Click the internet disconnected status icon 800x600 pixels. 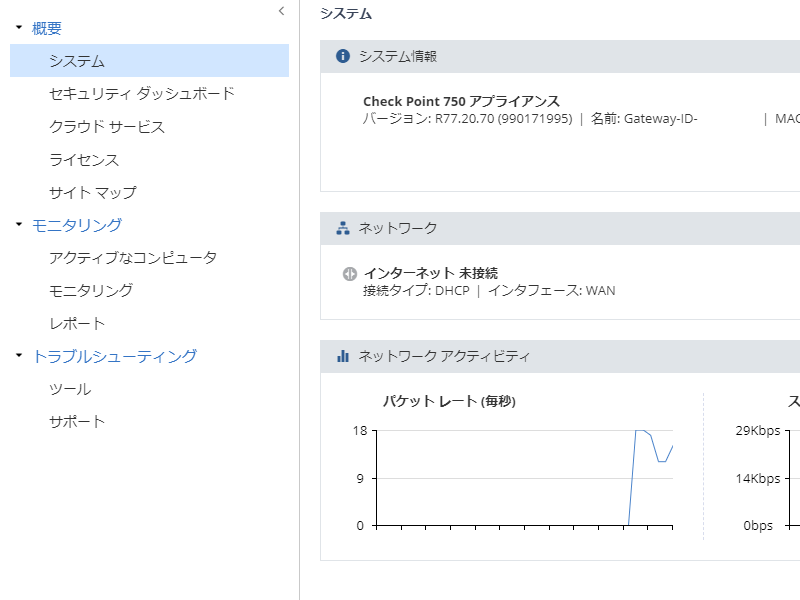point(349,273)
